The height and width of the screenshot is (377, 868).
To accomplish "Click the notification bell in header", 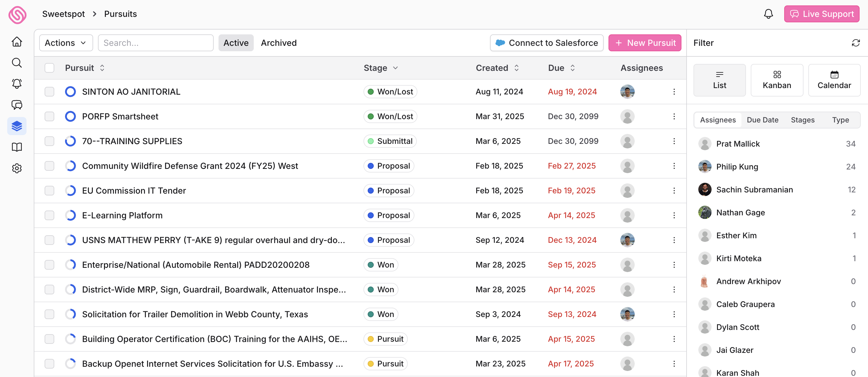I will click(x=768, y=14).
